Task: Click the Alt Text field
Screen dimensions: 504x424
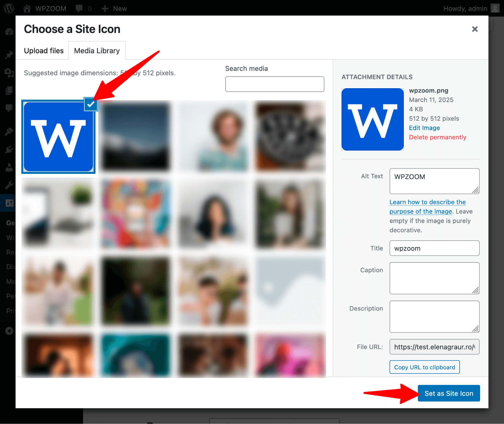Action: (434, 181)
